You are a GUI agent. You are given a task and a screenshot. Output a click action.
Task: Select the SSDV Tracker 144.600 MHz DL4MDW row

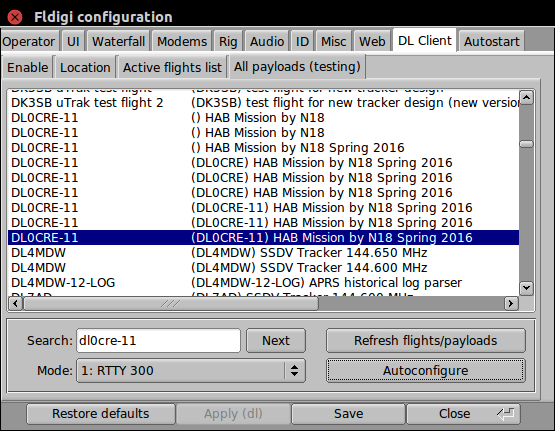tap(263, 268)
